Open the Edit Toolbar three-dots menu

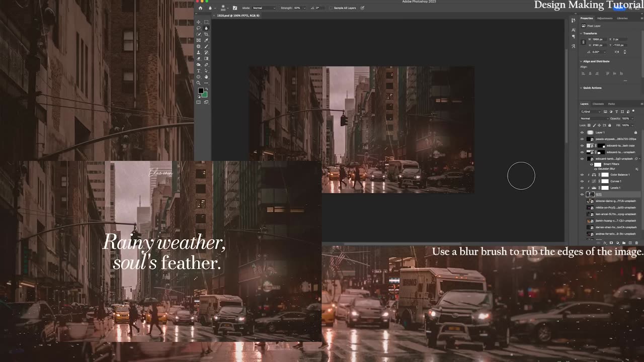[x=206, y=83]
